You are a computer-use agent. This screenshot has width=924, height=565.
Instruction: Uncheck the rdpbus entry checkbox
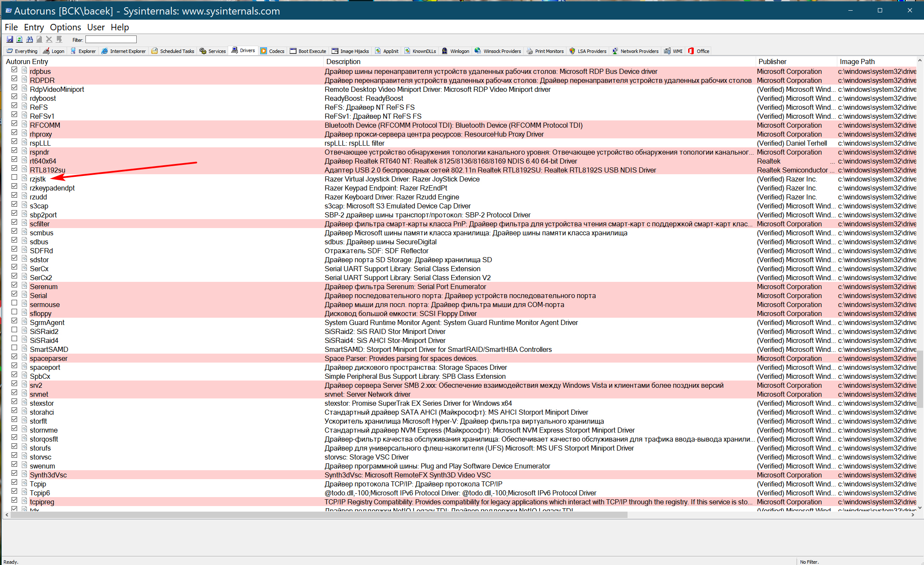tap(15, 70)
